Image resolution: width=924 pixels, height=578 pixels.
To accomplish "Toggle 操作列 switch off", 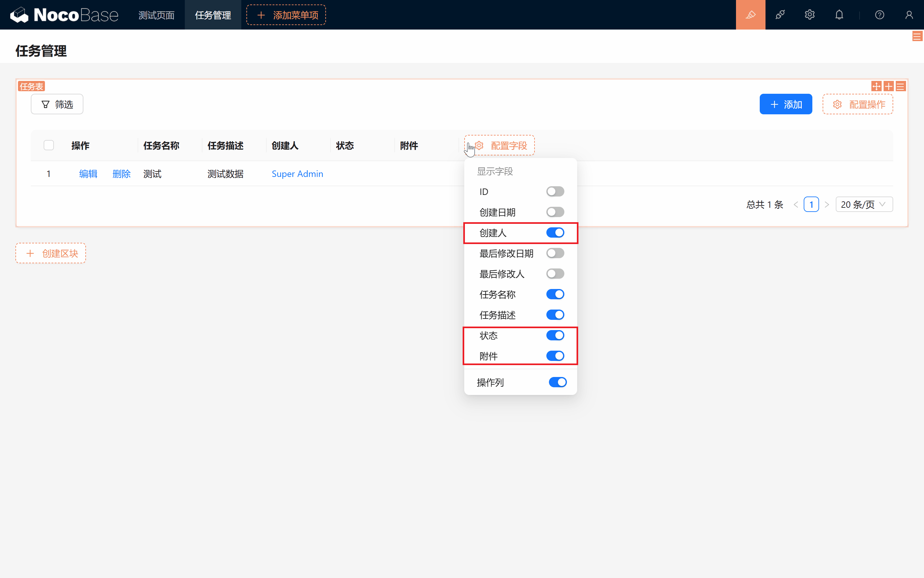I will [x=558, y=382].
